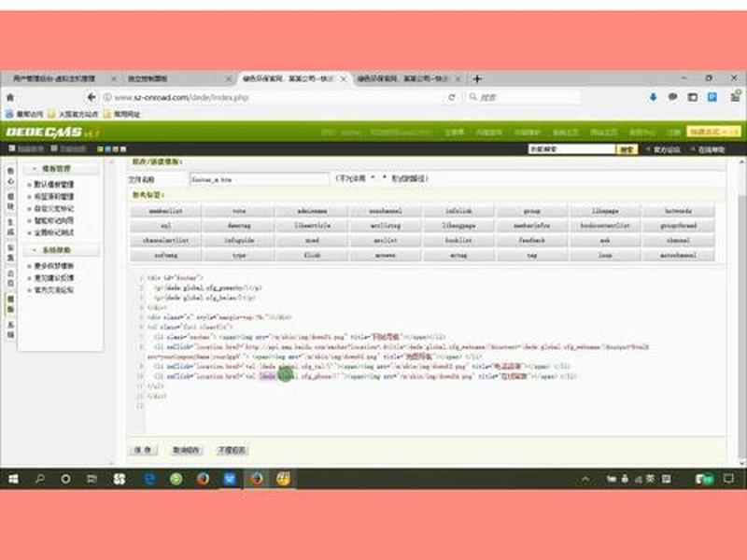The width and height of the screenshot is (747, 560).
Task: Go back using the browser back arrow
Action: pyautogui.click(x=92, y=97)
